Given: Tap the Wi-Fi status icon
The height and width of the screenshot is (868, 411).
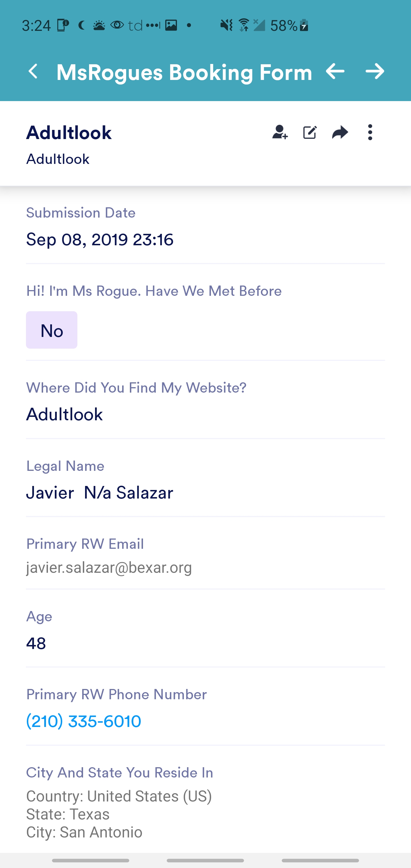Looking at the screenshot, I should coord(243,25).
